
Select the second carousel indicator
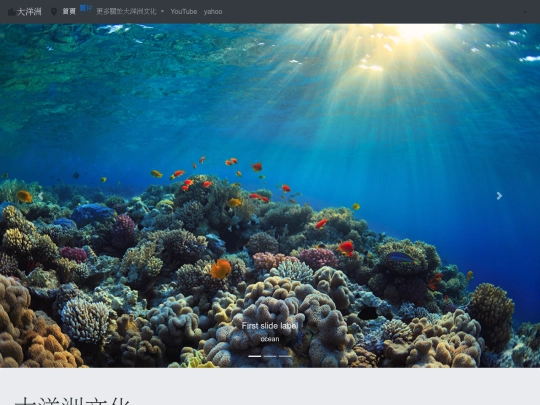270,356
